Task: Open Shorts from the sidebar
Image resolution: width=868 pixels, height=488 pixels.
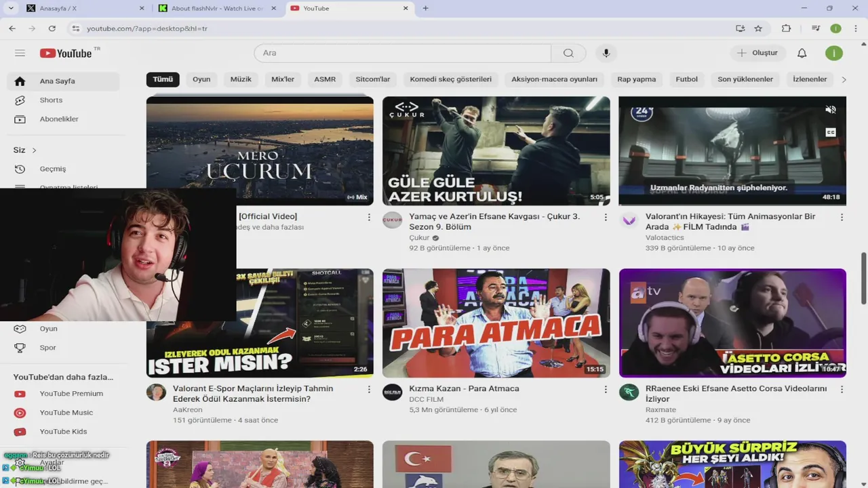Action: (63, 100)
